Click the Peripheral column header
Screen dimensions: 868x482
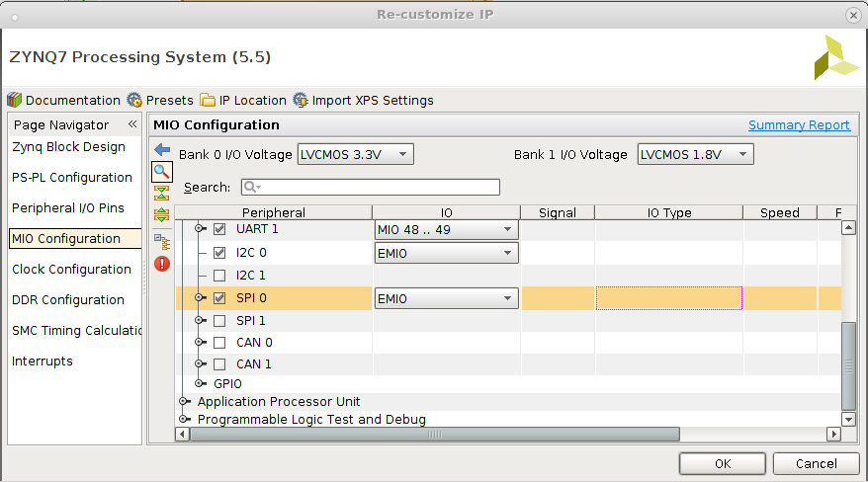(274, 212)
